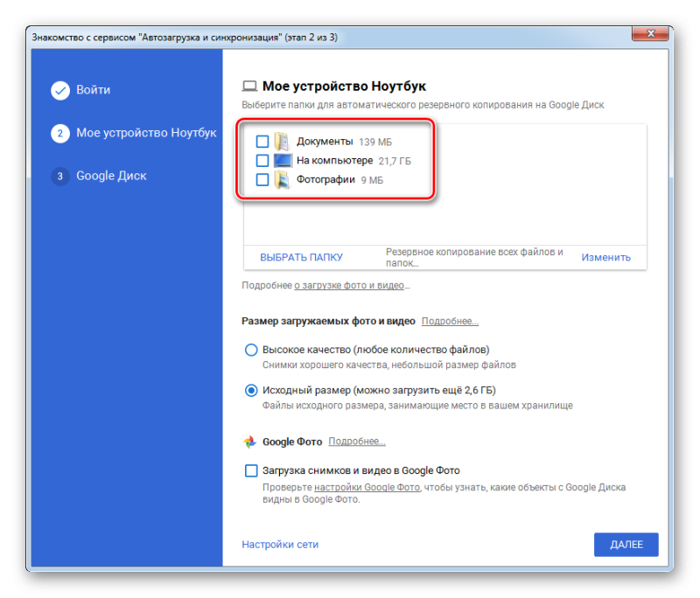
Task: Click the Документы folder name
Action: point(325,142)
